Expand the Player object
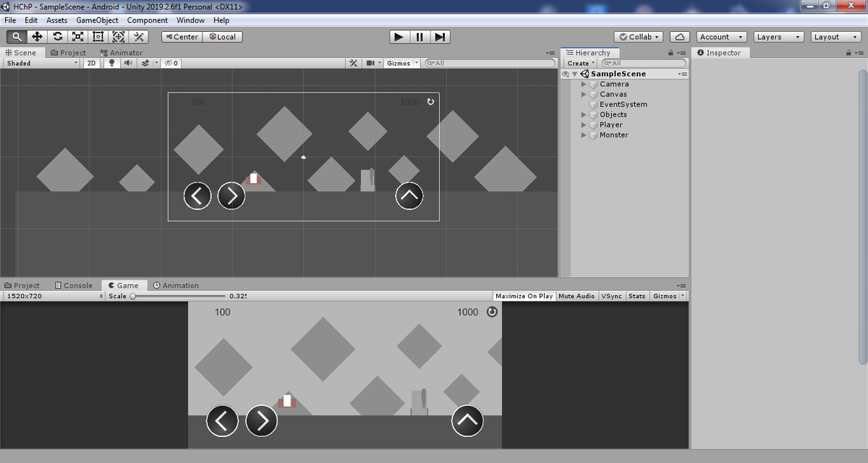Screen dimensions: 868x463 tap(584, 124)
